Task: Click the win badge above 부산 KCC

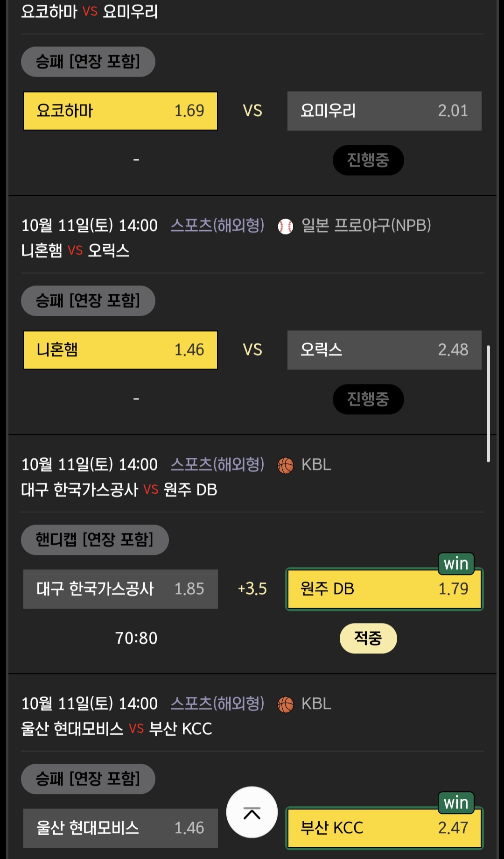Action: point(455,802)
